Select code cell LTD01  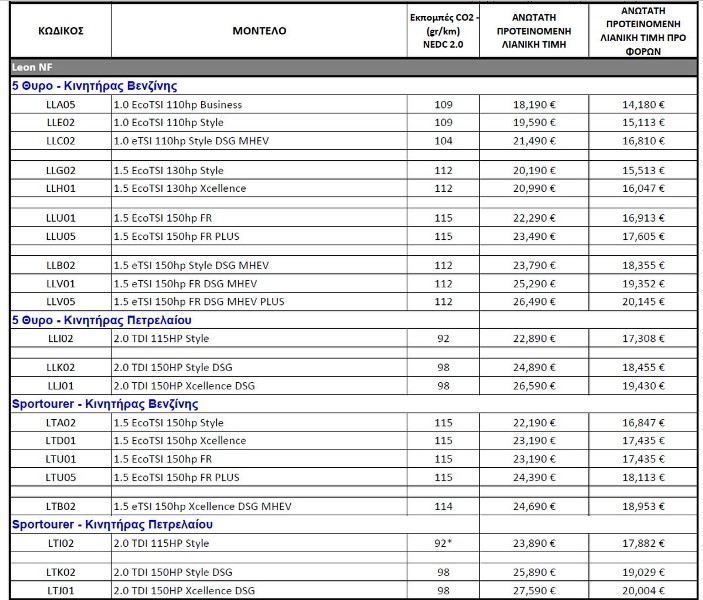(x=61, y=441)
